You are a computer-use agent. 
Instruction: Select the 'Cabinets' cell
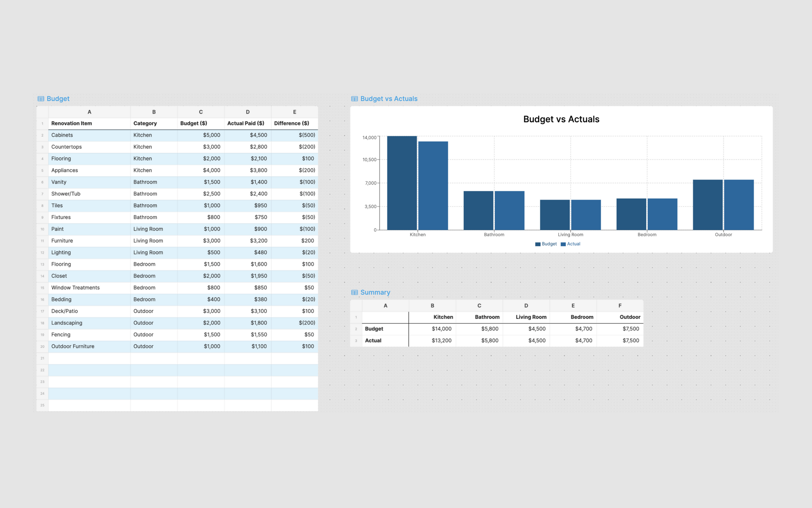click(x=89, y=135)
